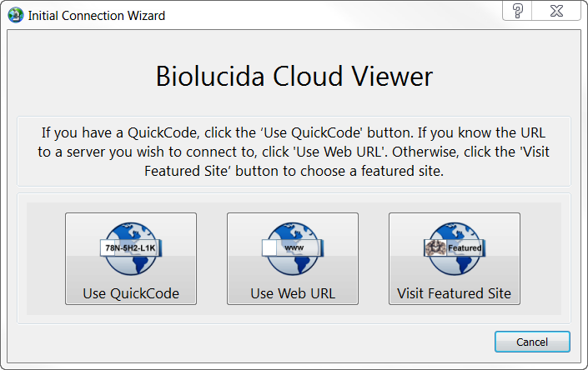The image size is (588, 370).
Task: Close the wizard with the X button
Action: [556, 11]
